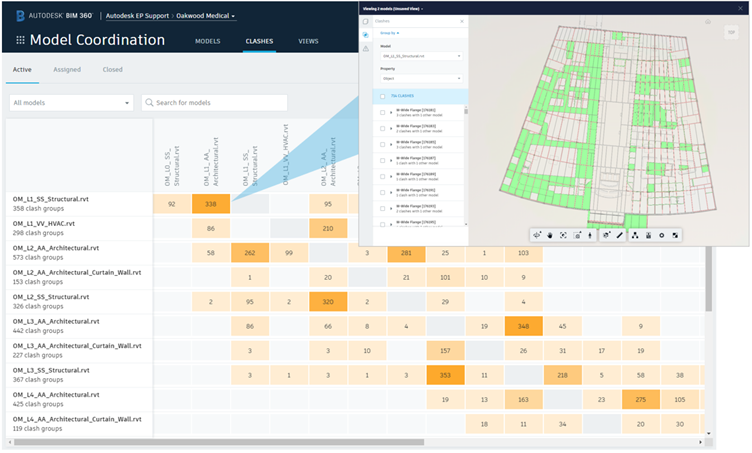
Task: Expand W-Wide Flange [176187] clash row
Action: click(391, 161)
